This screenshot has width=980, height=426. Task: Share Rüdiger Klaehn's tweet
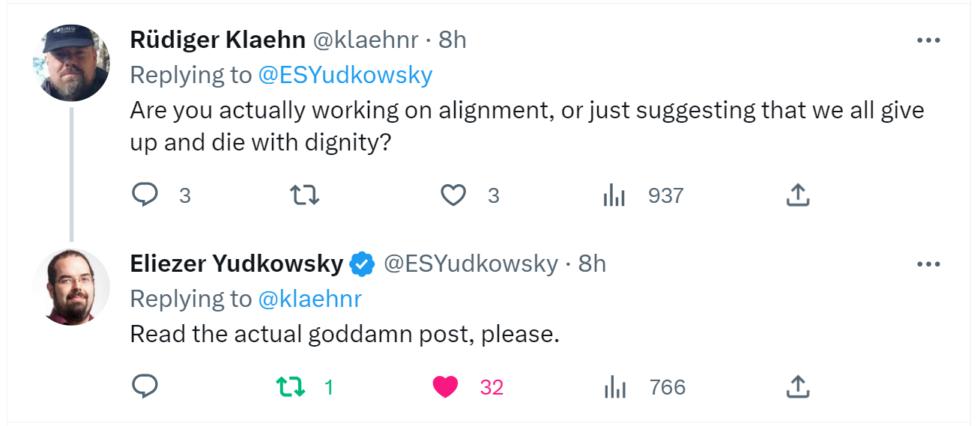pos(797,195)
